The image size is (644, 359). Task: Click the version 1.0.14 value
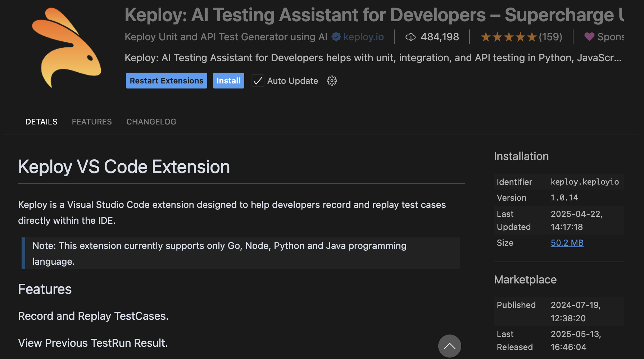coord(564,197)
